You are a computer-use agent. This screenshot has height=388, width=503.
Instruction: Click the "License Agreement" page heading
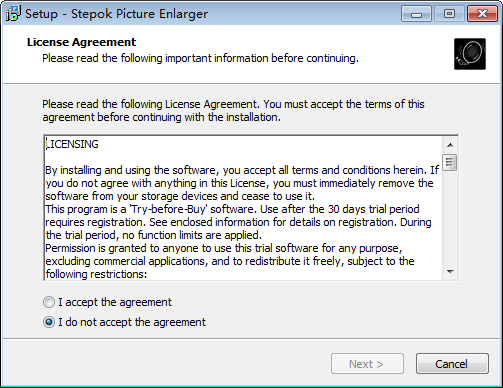pyautogui.click(x=81, y=42)
